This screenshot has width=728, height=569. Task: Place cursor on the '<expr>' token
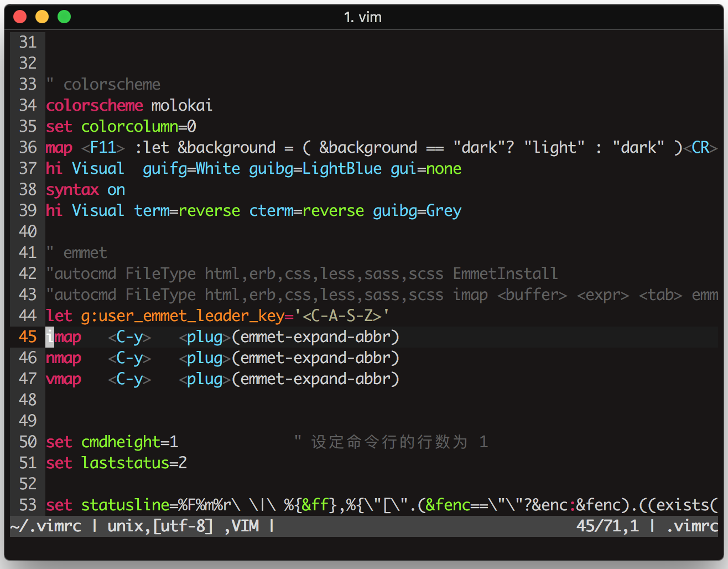coord(603,294)
